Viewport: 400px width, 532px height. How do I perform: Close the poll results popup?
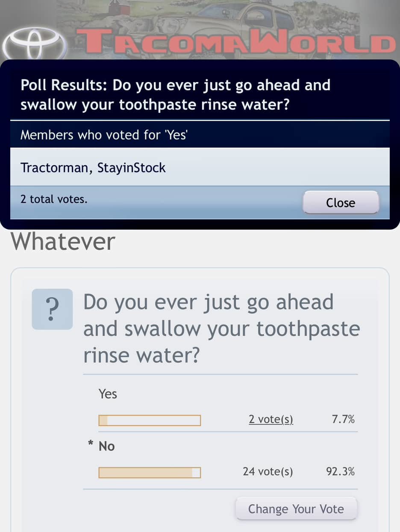341,202
